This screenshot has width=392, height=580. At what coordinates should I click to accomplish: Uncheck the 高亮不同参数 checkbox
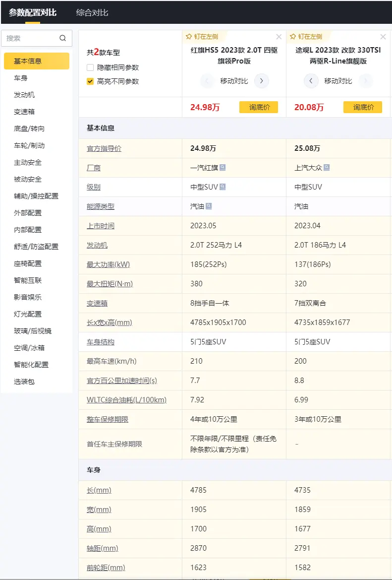[x=90, y=81]
